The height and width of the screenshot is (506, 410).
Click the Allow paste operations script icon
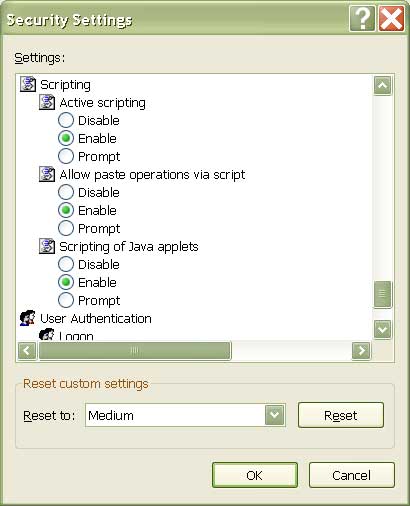pyautogui.click(x=47, y=174)
